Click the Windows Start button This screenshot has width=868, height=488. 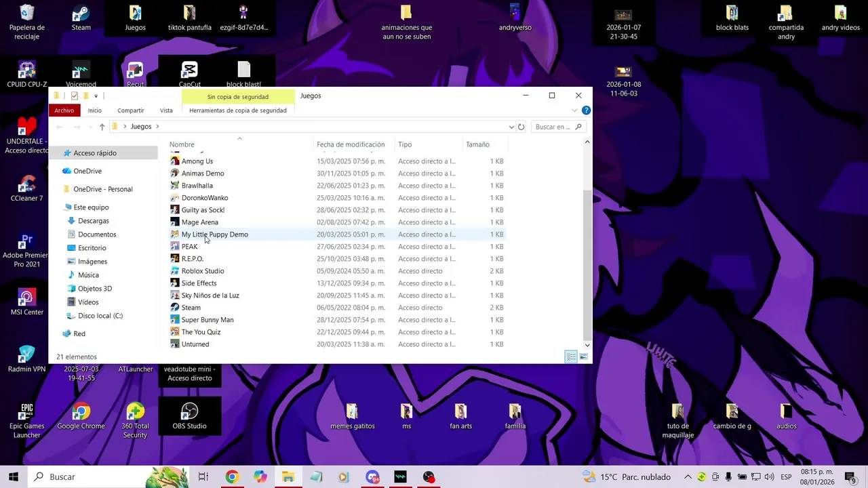click(x=14, y=477)
